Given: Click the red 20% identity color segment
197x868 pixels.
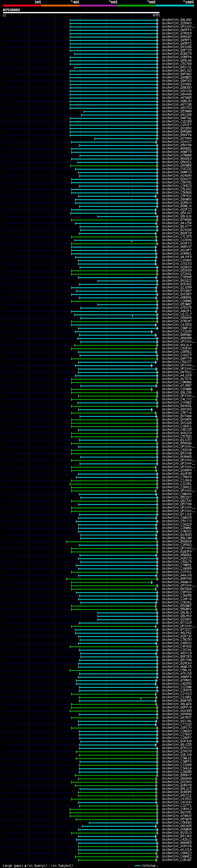Looking at the screenshot, I should pyautogui.click(x=22, y=6).
